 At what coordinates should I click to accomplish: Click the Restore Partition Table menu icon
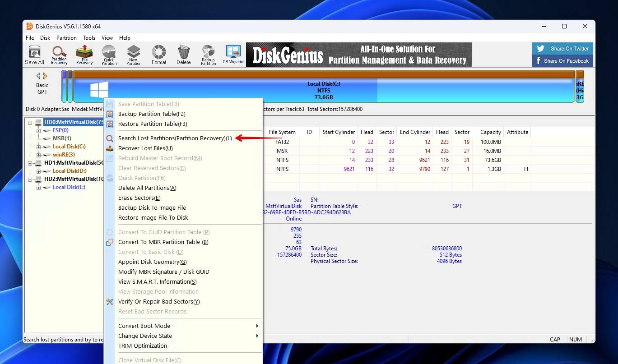tap(110, 124)
